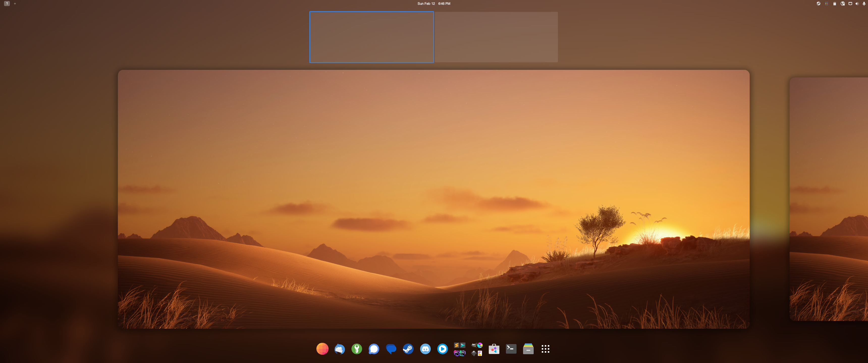Show all applications grid
This screenshot has height=363, width=868.
[x=545, y=349]
